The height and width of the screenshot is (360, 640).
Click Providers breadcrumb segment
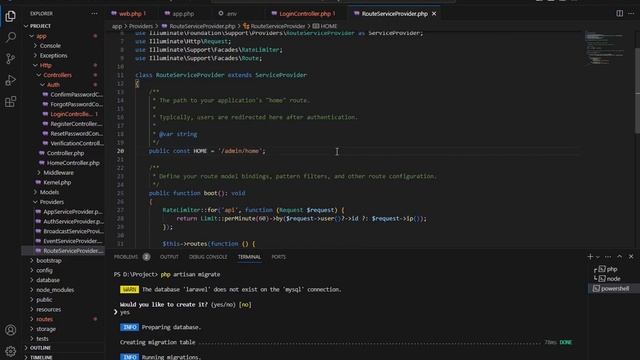[x=141, y=26]
